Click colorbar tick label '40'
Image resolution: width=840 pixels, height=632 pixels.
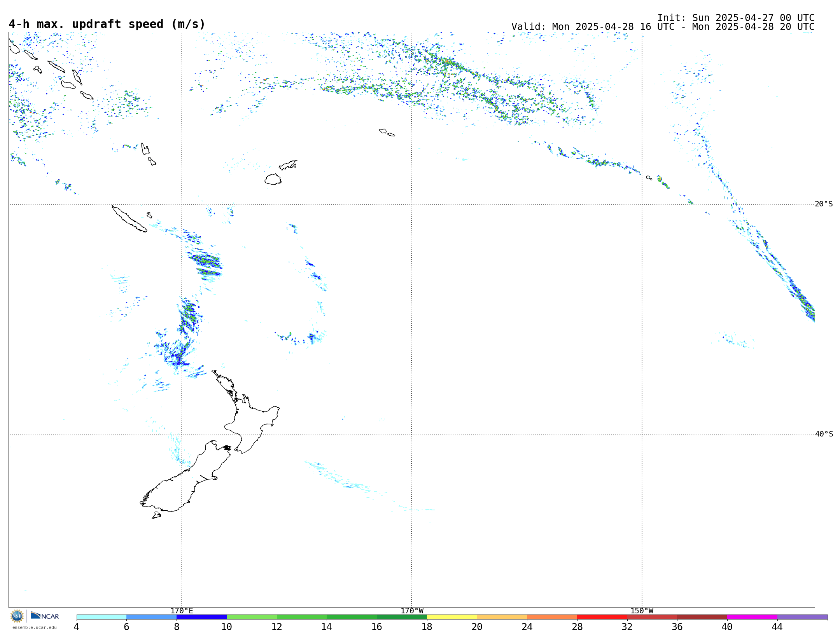(x=727, y=627)
